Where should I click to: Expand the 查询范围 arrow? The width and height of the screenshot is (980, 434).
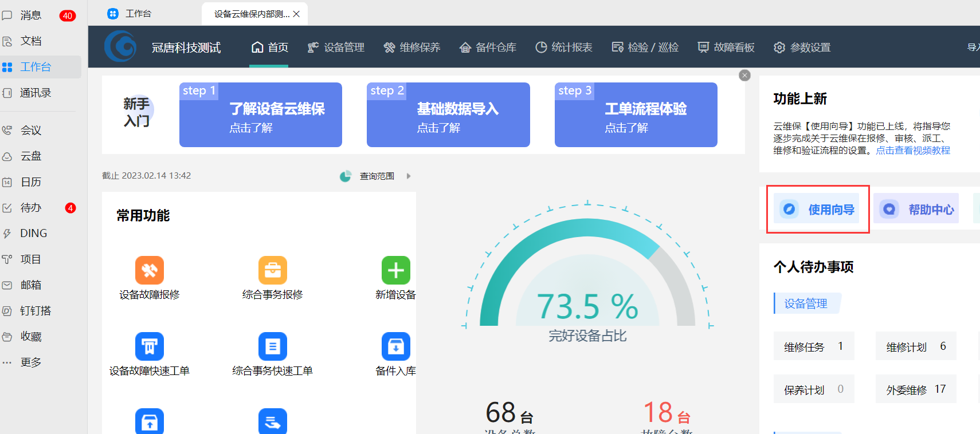click(x=409, y=176)
